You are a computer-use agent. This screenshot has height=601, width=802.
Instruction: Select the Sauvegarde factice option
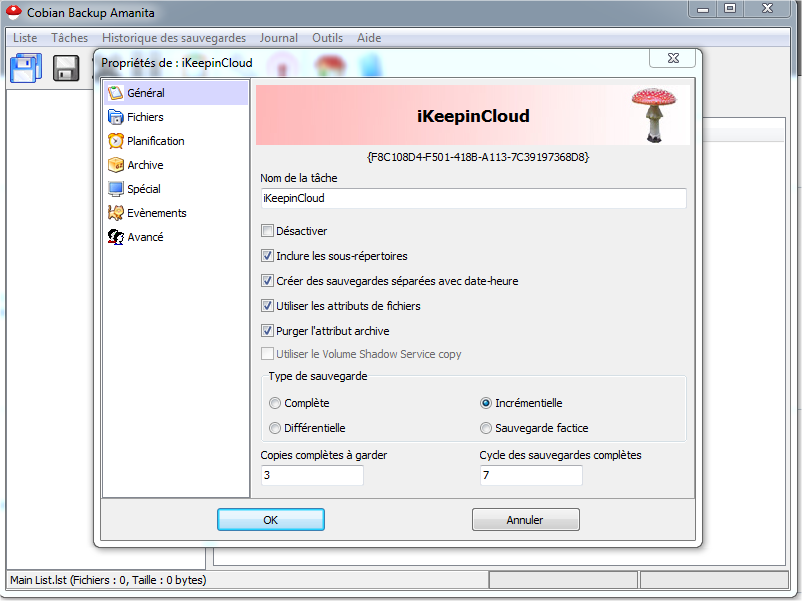pyautogui.click(x=485, y=428)
